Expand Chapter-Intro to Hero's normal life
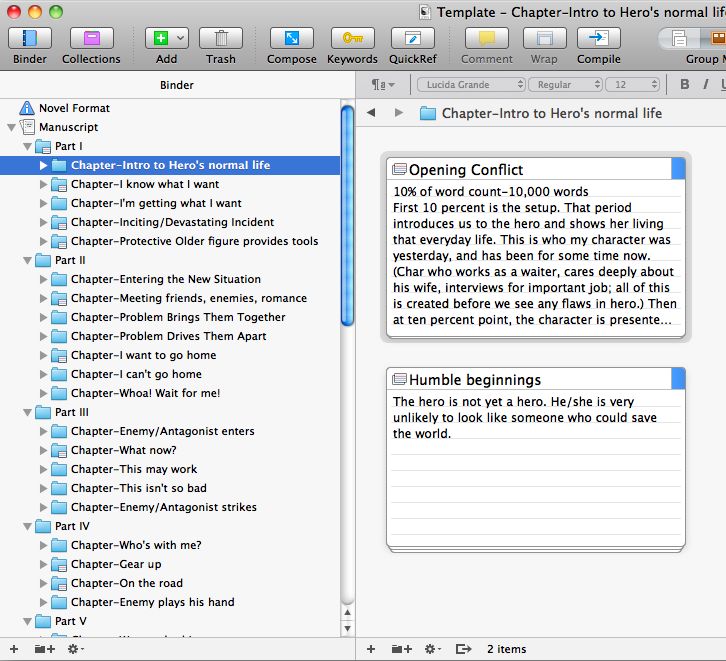Screen dimensions: 726x661 [43, 165]
